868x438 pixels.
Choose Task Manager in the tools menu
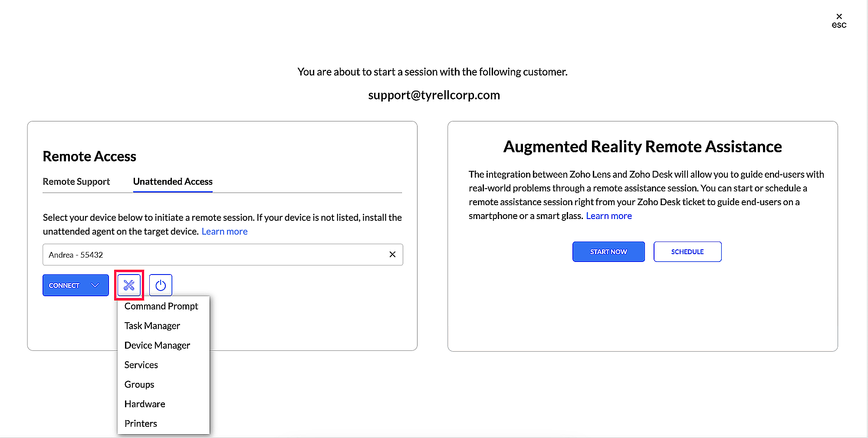pos(152,326)
